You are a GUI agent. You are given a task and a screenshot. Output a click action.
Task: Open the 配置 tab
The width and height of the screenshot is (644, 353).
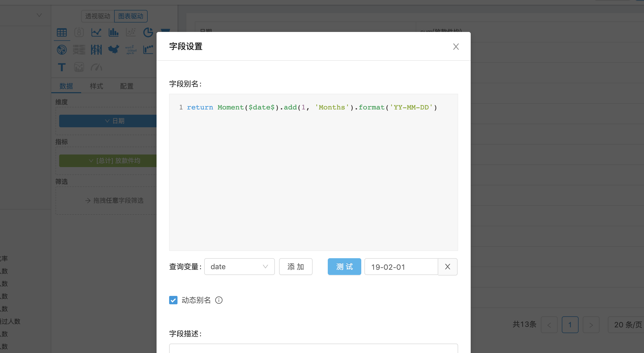(x=127, y=86)
